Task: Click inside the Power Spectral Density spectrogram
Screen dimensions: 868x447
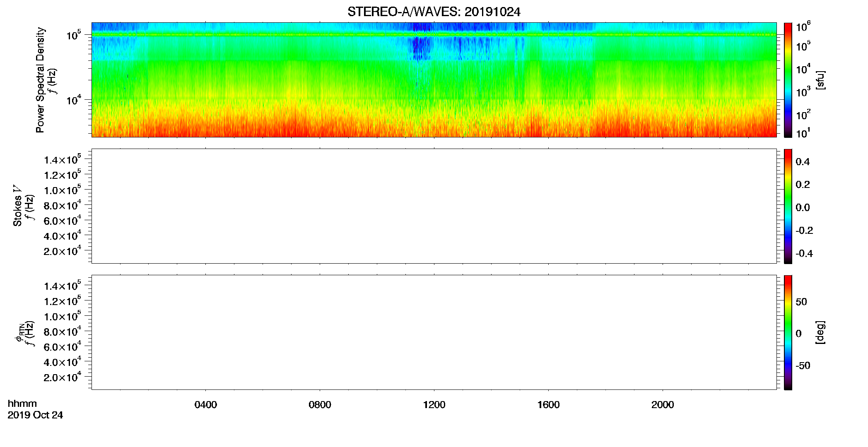Action: tap(434, 80)
